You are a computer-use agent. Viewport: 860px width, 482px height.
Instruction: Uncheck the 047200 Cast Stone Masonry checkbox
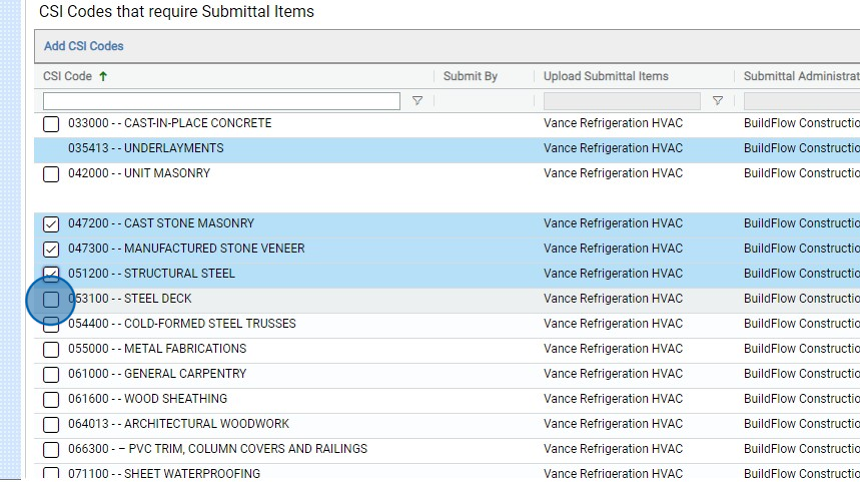51,224
